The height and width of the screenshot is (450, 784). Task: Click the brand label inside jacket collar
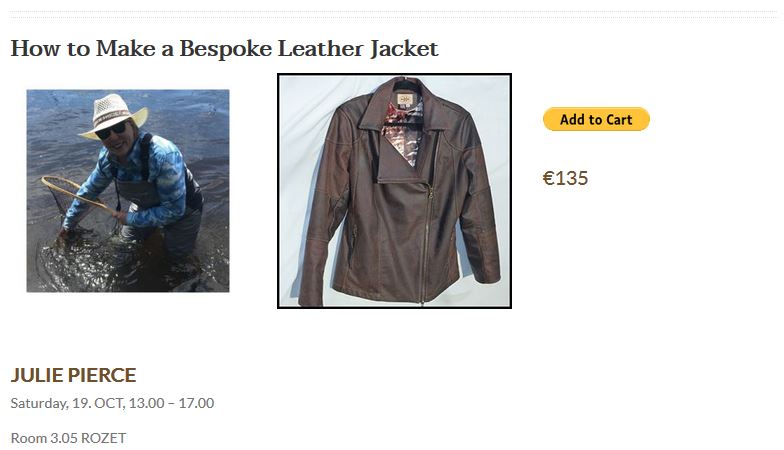coord(404,99)
